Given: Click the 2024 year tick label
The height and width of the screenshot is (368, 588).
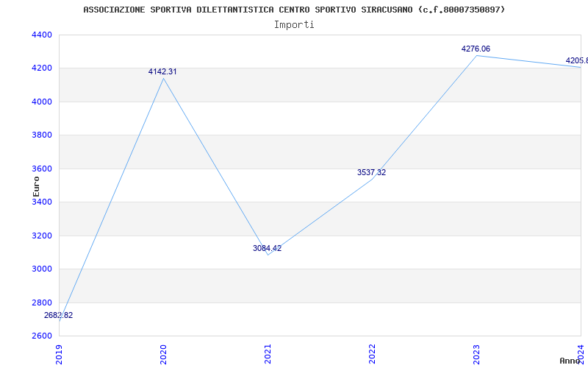Looking at the screenshot, I should click(581, 354).
